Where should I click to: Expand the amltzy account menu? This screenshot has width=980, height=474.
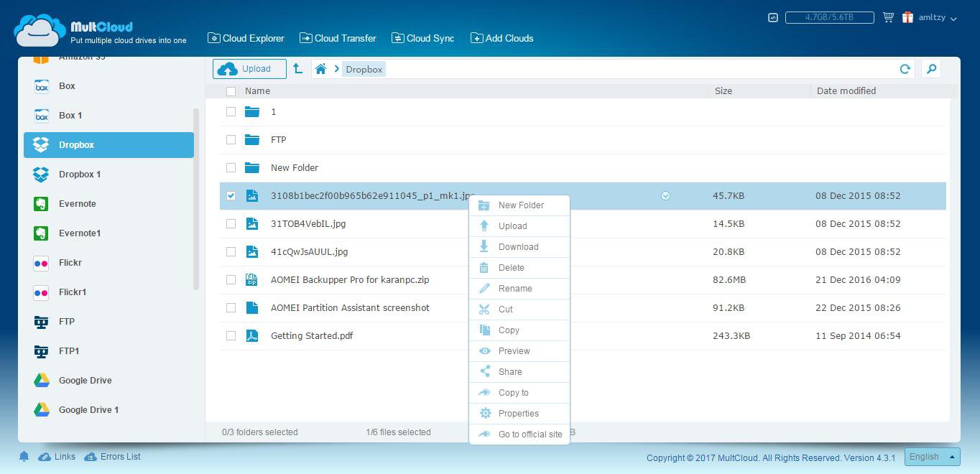tap(938, 18)
